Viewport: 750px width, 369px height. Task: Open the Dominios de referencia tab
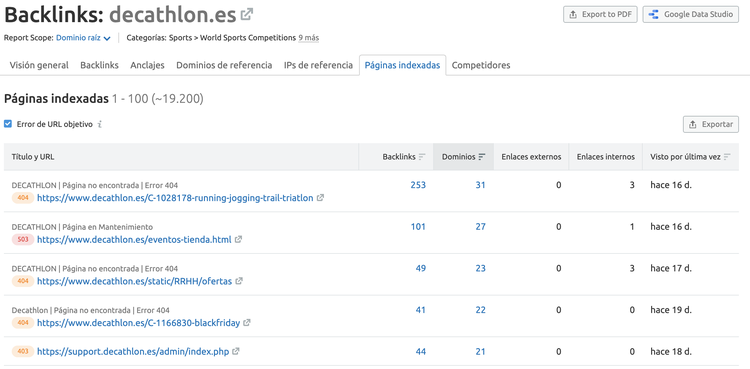(224, 65)
